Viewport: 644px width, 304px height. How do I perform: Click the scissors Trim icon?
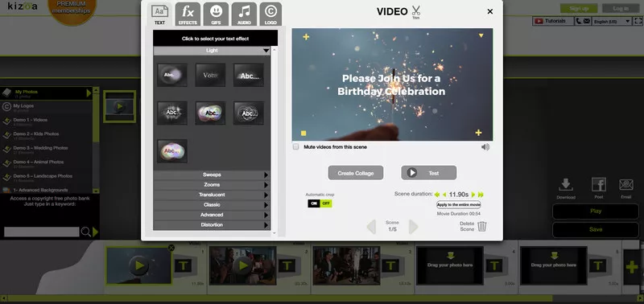point(416,12)
